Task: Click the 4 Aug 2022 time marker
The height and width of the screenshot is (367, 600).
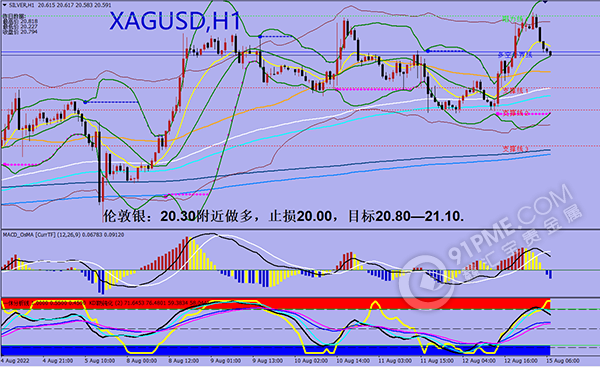Action: point(15,360)
